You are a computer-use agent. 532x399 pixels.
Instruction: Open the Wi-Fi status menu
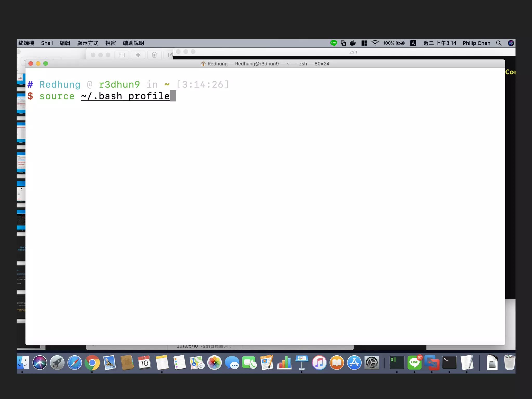(x=375, y=43)
